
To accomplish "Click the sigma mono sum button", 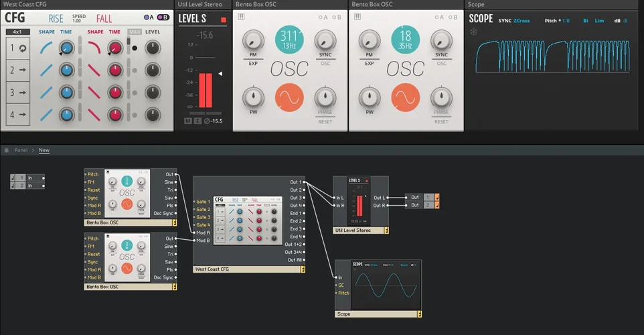I will click(x=197, y=121).
